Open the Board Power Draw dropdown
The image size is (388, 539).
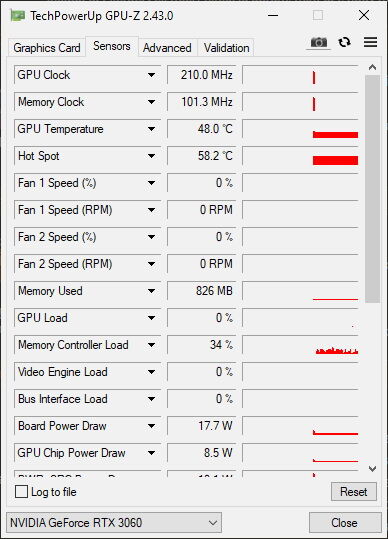point(151,426)
